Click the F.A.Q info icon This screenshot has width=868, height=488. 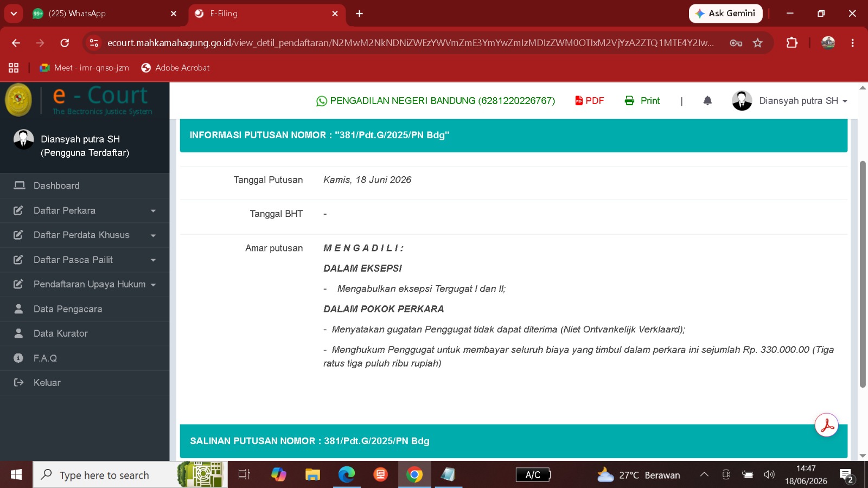[x=18, y=358]
